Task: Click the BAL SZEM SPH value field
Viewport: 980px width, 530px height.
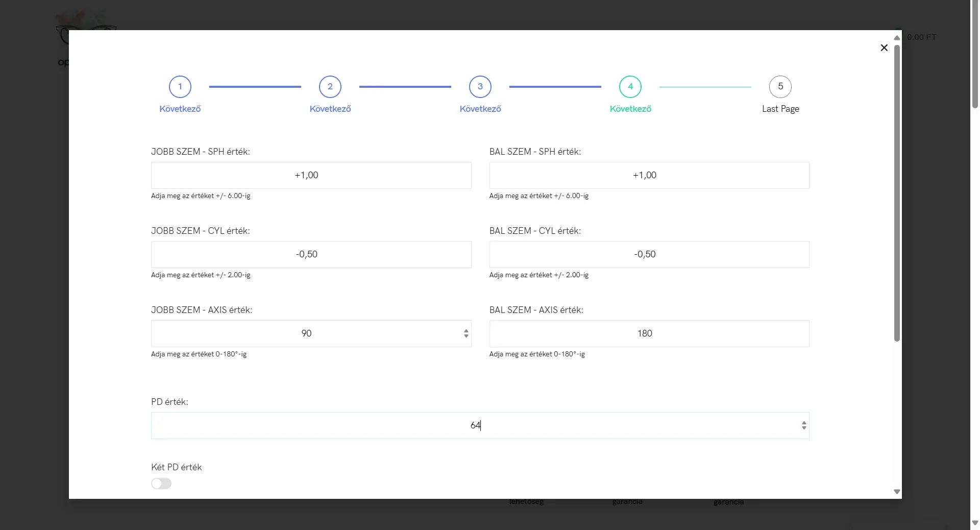Action: pyautogui.click(x=649, y=175)
